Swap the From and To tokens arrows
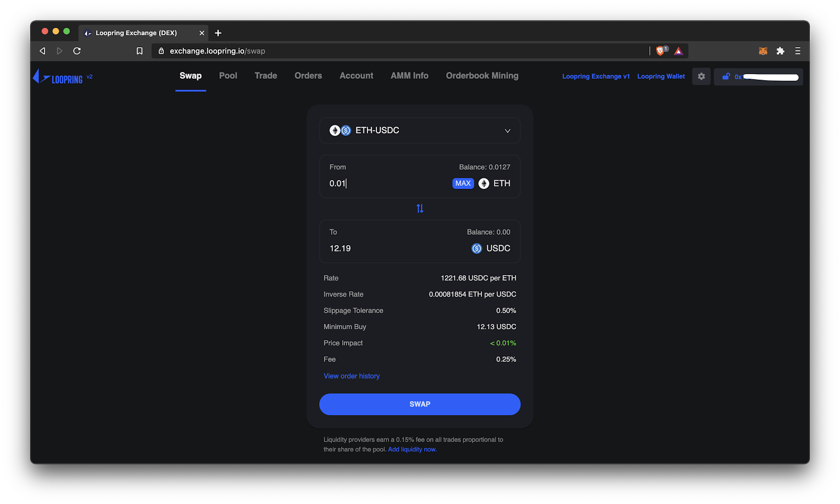The width and height of the screenshot is (840, 504). tap(420, 208)
